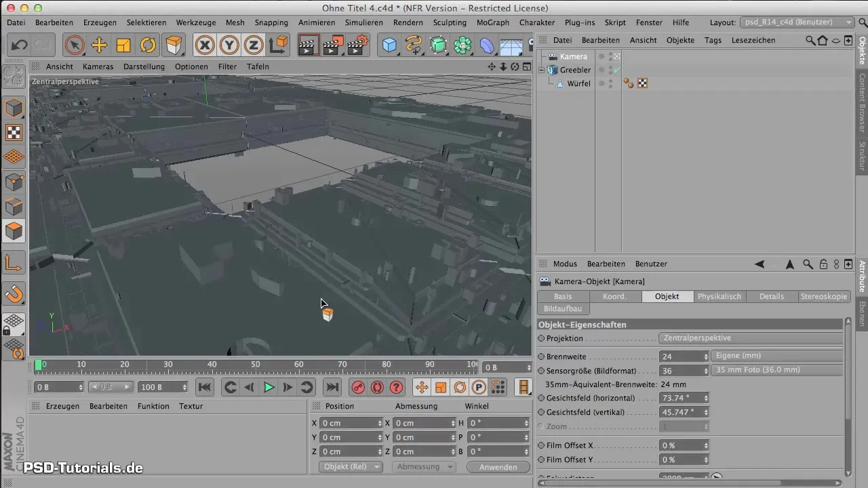Open Sensorgröße preset dropdown
Viewport: 868px width, 488px height.
point(778,370)
